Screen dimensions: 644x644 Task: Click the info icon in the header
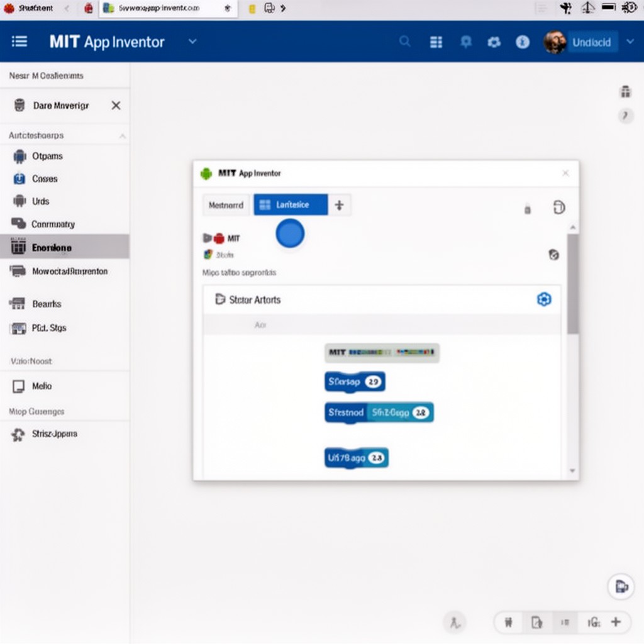click(523, 42)
